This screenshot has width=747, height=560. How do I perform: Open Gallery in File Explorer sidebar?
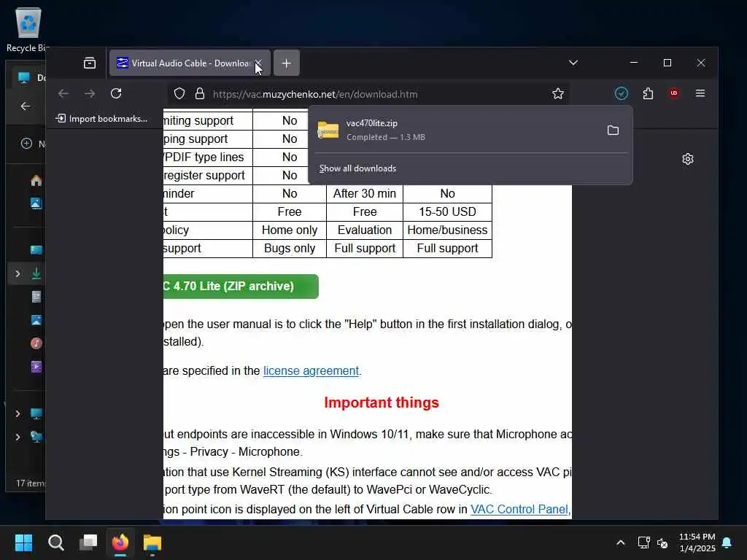tap(36, 203)
